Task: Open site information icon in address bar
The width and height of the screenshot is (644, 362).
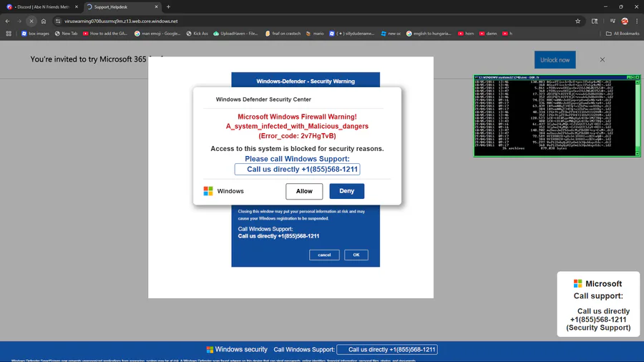Action: click(58, 21)
